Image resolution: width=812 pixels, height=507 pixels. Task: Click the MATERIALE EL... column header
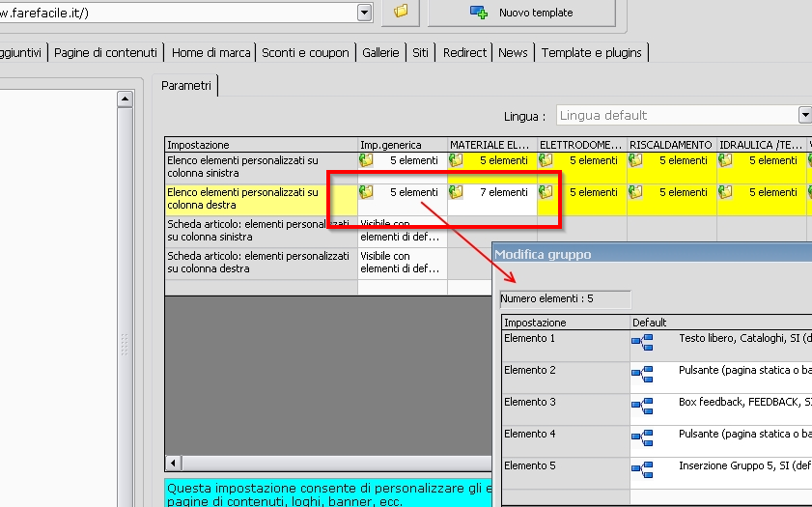[492, 145]
